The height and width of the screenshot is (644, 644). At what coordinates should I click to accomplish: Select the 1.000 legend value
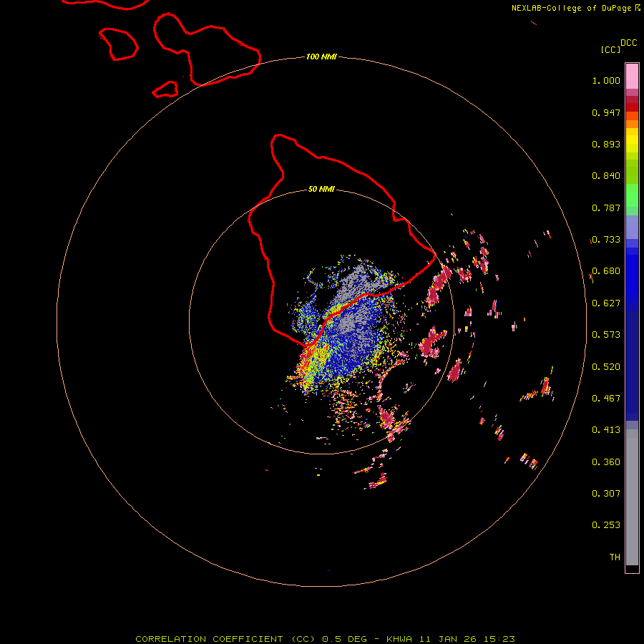coord(606,80)
